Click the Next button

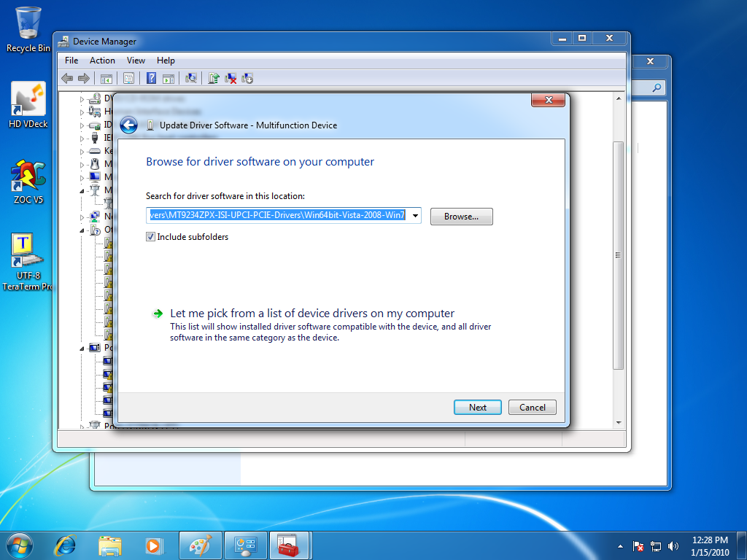click(x=477, y=408)
